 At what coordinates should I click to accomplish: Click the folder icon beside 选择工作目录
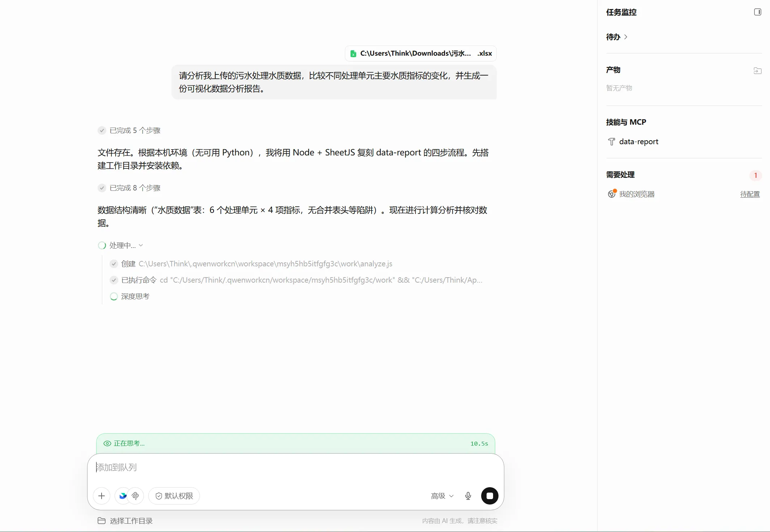102,521
